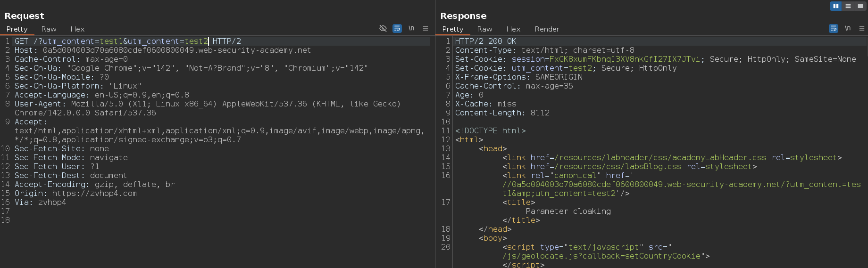This screenshot has width=868, height=268.
Task: Toggle line wrap in Response panel
Action: click(834, 29)
